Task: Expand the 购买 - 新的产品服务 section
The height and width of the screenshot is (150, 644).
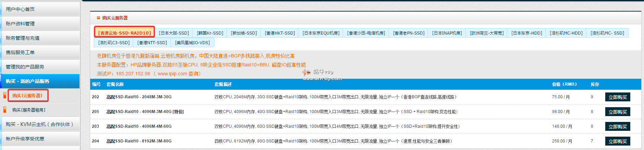Action: (27, 81)
